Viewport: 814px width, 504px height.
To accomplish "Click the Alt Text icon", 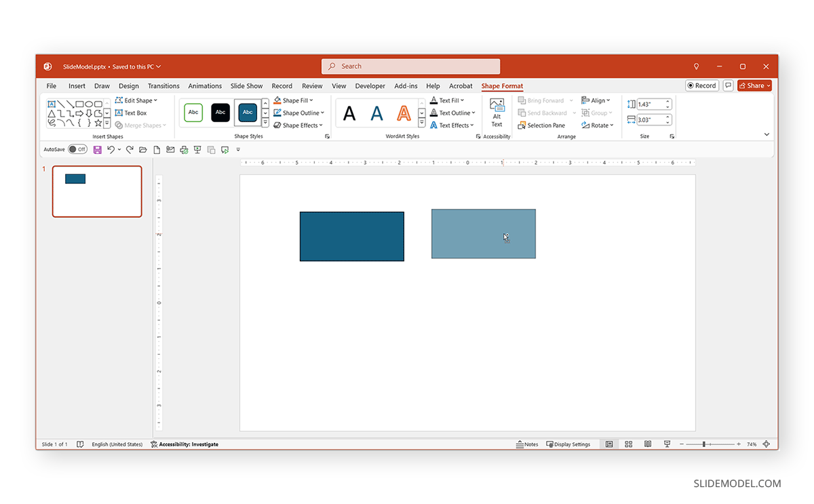I will click(497, 113).
